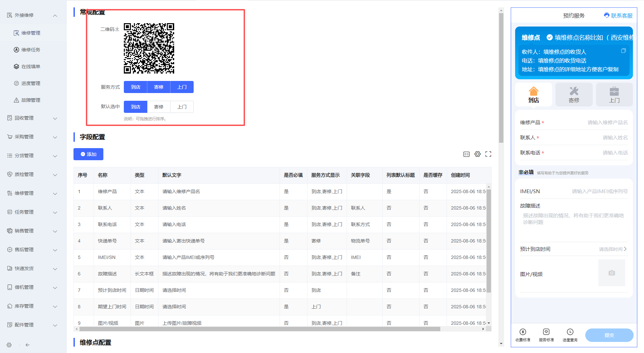Screen dimensions: 644x353
Task: Open the 维修任务 menu item
Action: click(x=31, y=50)
